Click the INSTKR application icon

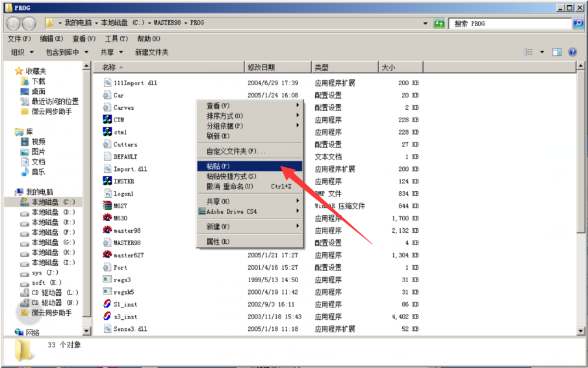(x=108, y=181)
